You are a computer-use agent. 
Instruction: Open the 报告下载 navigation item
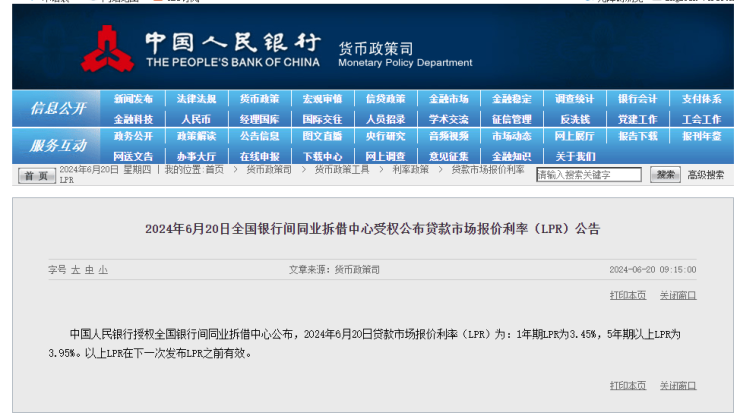pos(638,136)
